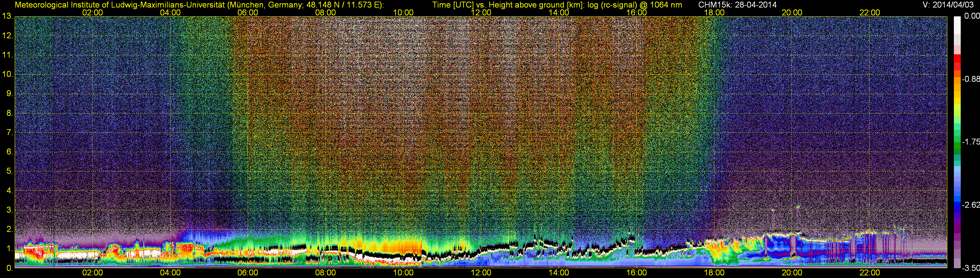Click the '04:00' label on upper time axis

tap(170, 12)
